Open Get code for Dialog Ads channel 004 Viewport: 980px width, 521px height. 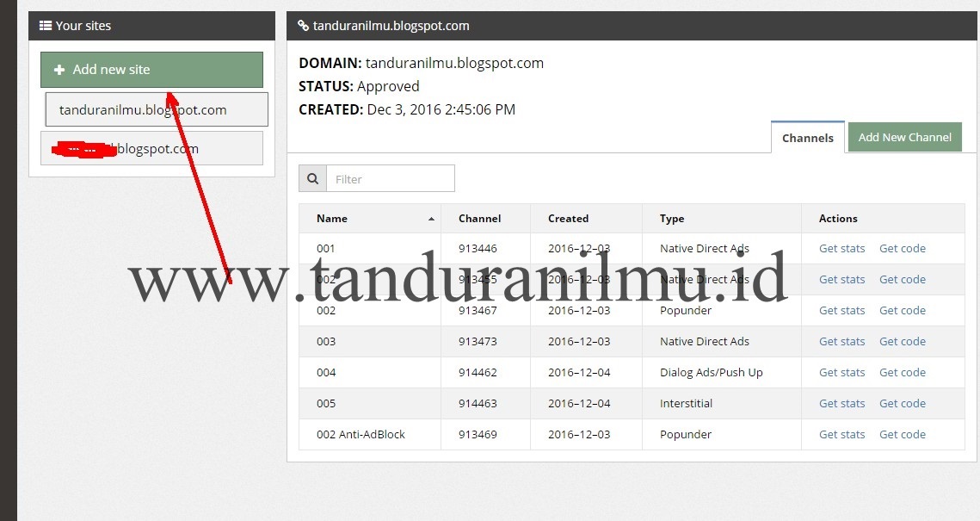point(902,372)
